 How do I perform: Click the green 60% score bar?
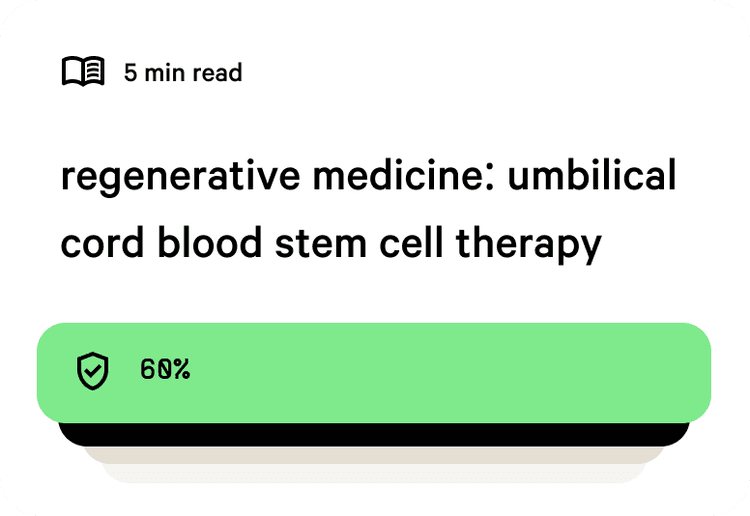374,373
